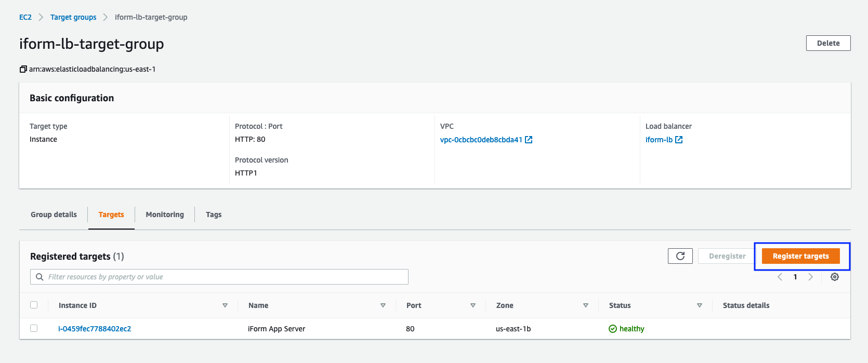Sort by Status column arrow
This screenshot has height=363, width=868.
[x=700, y=305]
